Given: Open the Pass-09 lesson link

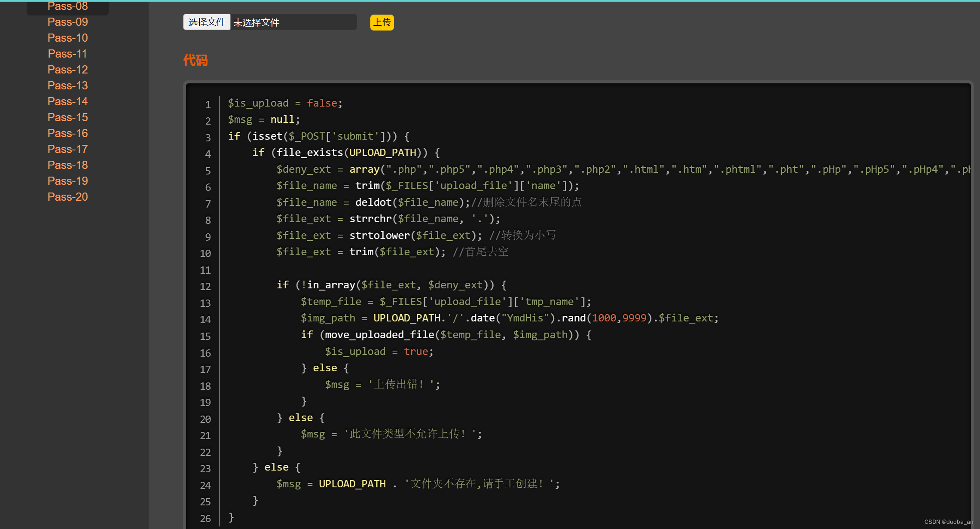Looking at the screenshot, I should coord(67,22).
